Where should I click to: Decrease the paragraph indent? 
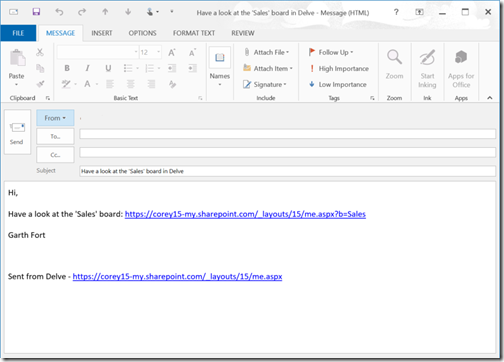pyautogui.click(x=172, y=68)
